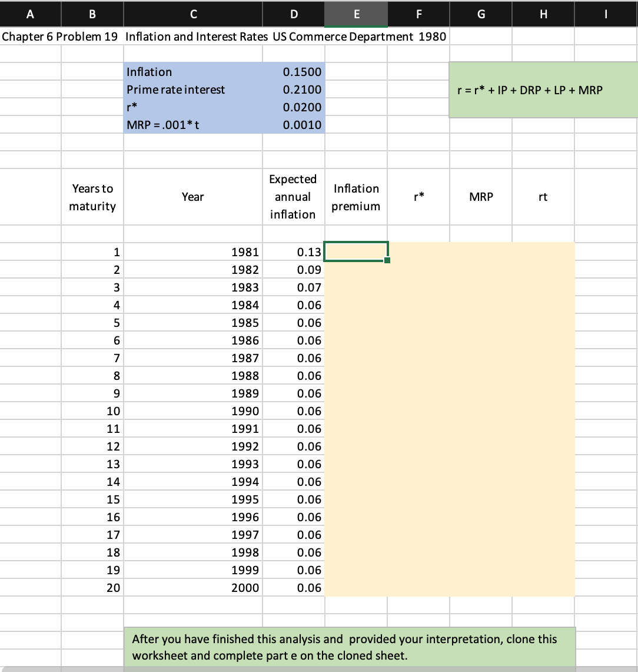Click the fill handle on the selected cell
Image resolution: width=638 pixels, height=672 pixels.
pyautogui.click(x=387, y=259)
